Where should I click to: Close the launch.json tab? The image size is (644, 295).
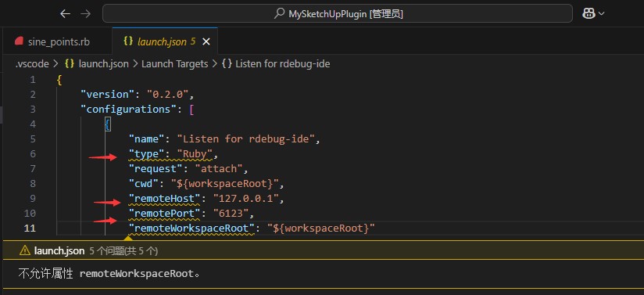[206, 41]
